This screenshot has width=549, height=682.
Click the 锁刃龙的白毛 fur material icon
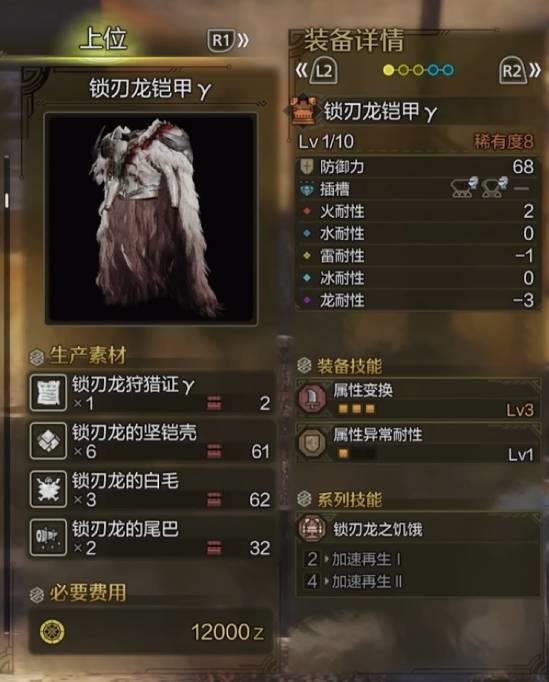coord(48,489)
